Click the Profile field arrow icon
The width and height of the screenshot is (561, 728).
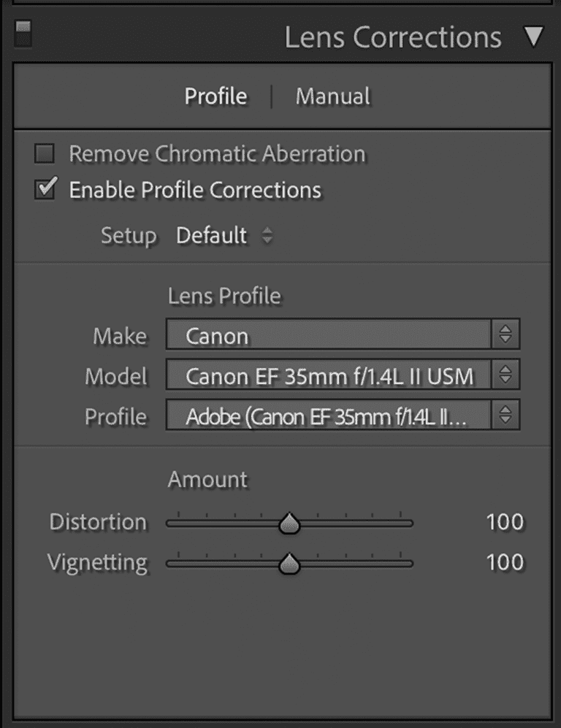click(x=506, y=415)
